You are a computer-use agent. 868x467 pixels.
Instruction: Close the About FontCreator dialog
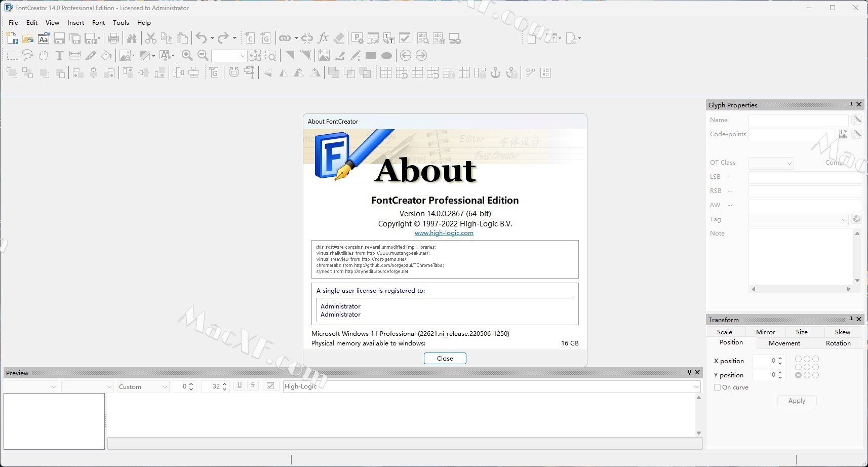pyautogui.click(x=445, y=359)
